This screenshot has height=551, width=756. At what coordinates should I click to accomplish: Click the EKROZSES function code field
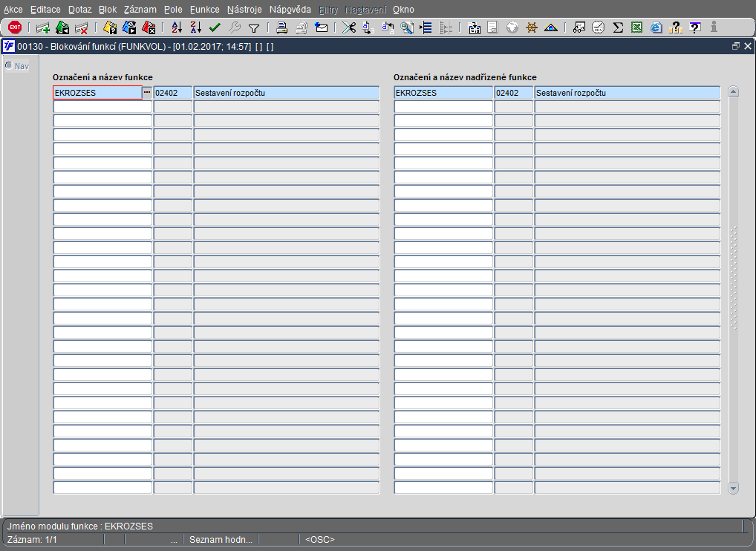coord(97,93)
